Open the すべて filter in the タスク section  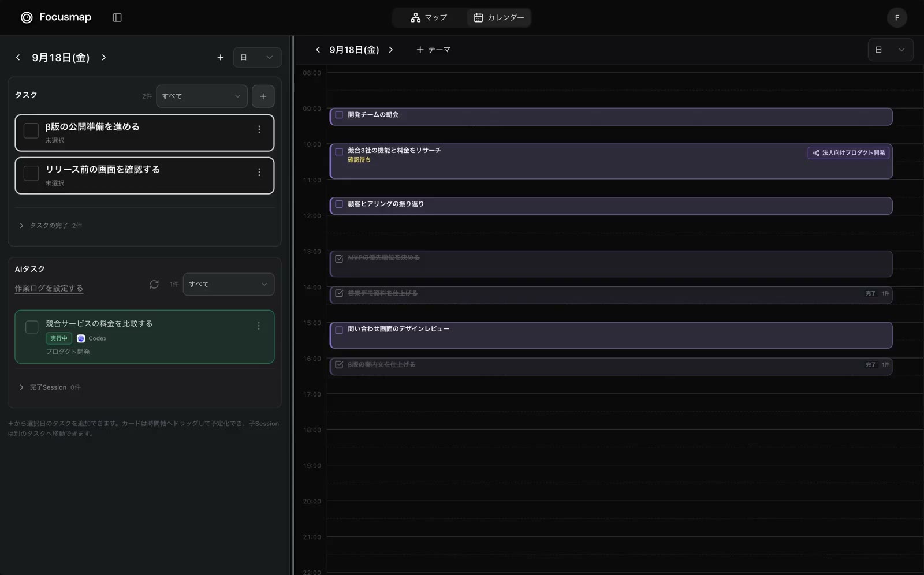tap(202, 96)
